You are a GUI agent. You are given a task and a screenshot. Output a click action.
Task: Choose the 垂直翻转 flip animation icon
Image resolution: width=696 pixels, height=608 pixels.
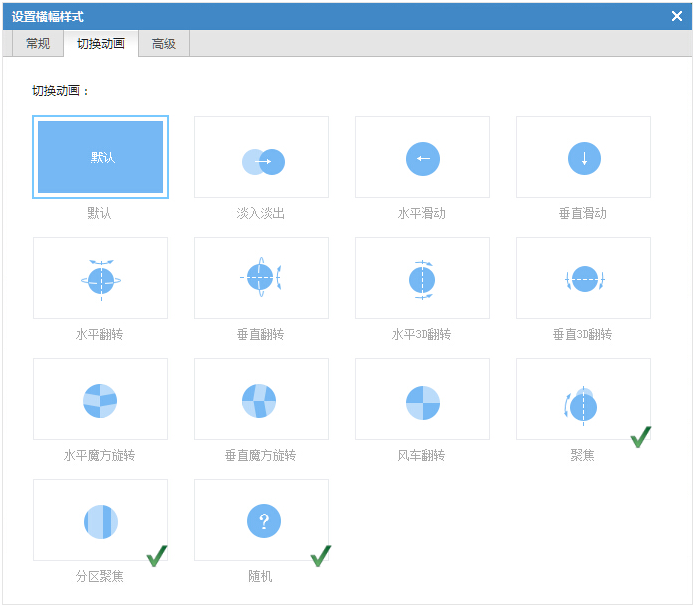262,279
